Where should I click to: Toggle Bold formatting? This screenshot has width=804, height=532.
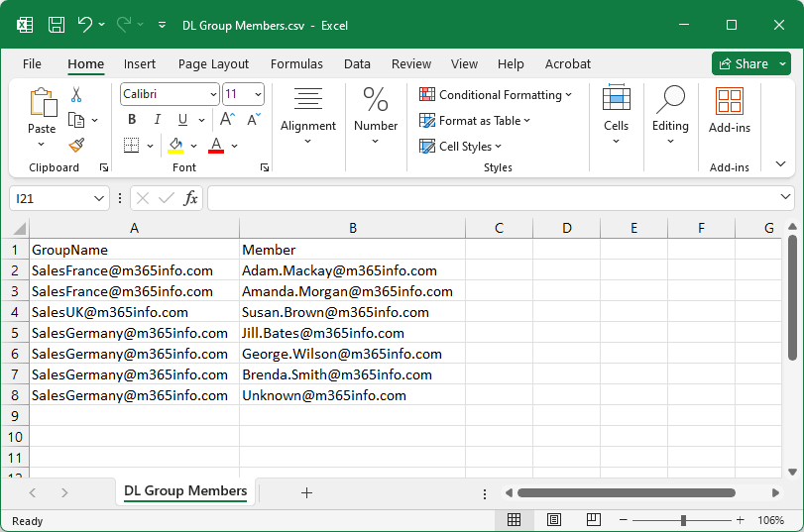132,120
